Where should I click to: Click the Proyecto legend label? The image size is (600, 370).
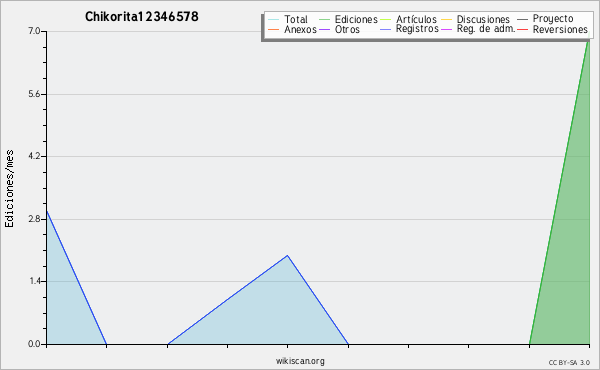(x=553, y=19)
